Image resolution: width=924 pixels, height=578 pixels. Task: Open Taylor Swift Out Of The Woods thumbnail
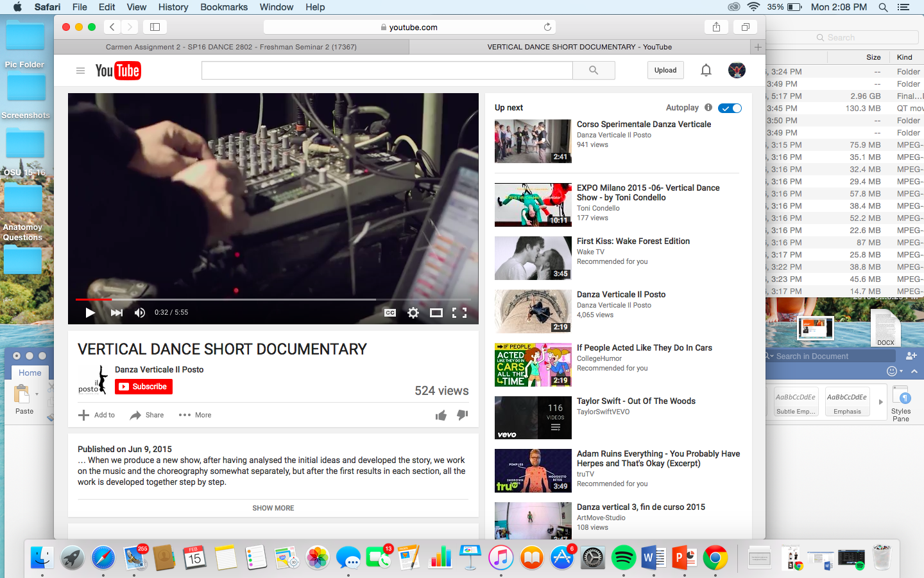point(533,417)
